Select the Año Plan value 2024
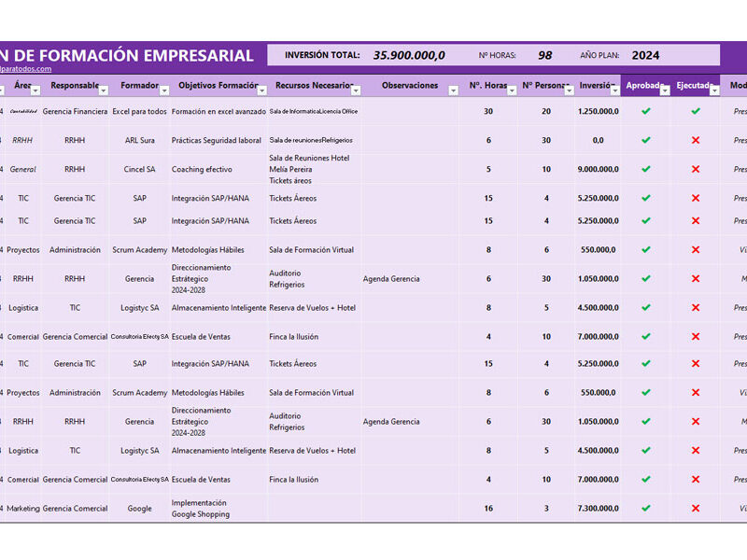Image resolution: width=747 pixels, height=560 pixels. click(645, 56)
